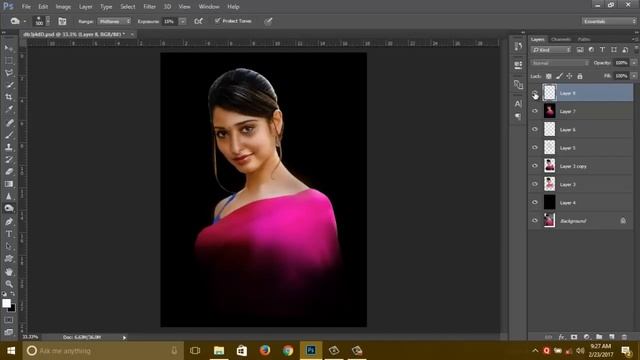This screenshot has width=640, height=360.
Task: Select the Crop tool
Action: (x=9, y=97)
